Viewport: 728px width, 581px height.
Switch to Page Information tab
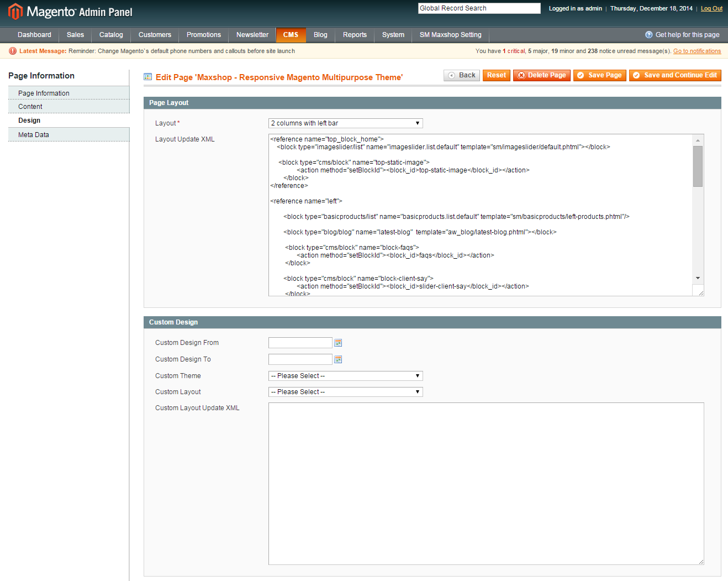coord(68,93)
